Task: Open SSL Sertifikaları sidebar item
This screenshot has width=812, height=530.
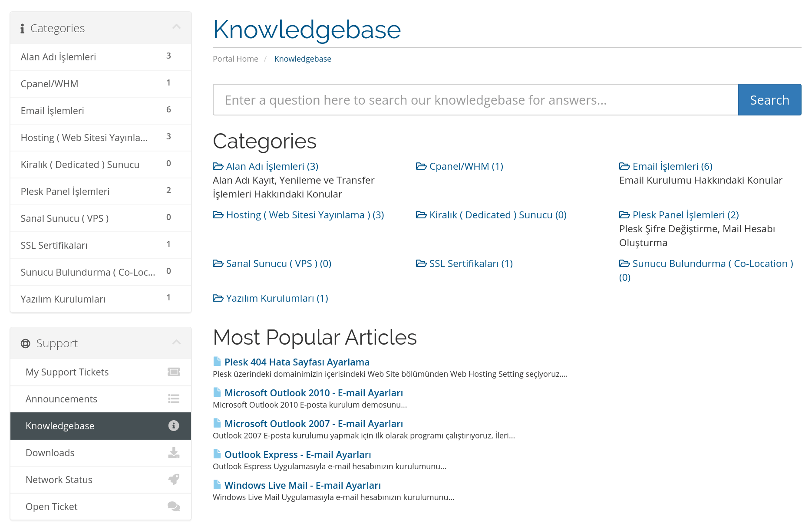Action: (x=101, y=245)
